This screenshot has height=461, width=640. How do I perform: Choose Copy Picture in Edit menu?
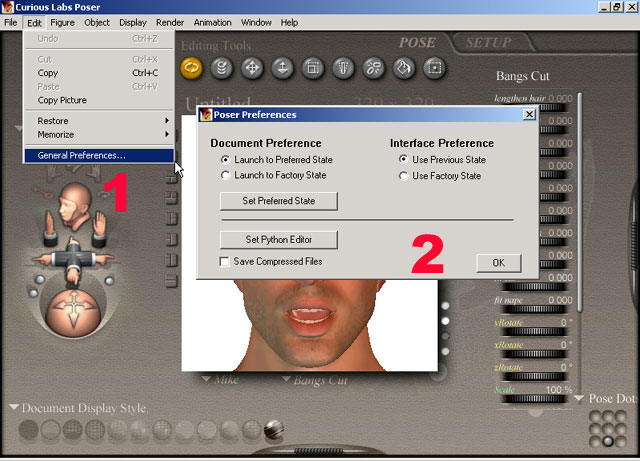point(99,100)
